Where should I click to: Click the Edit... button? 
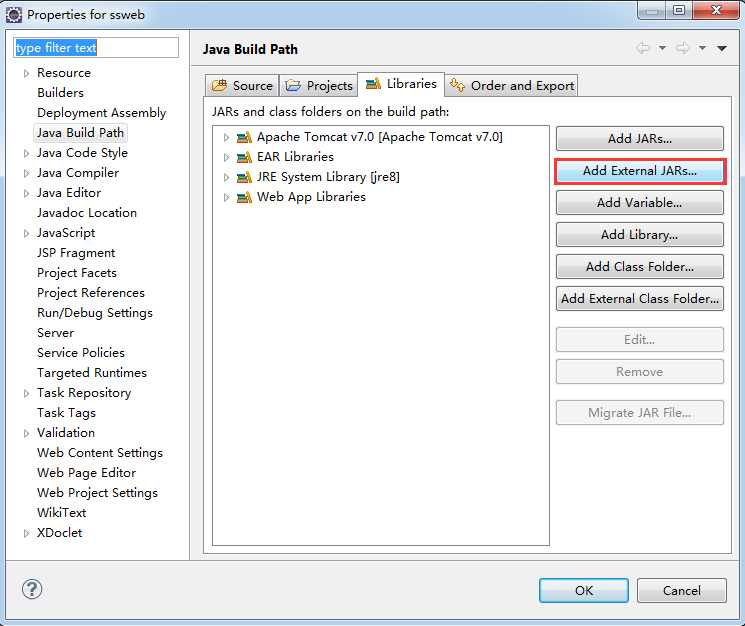[640, 340]
